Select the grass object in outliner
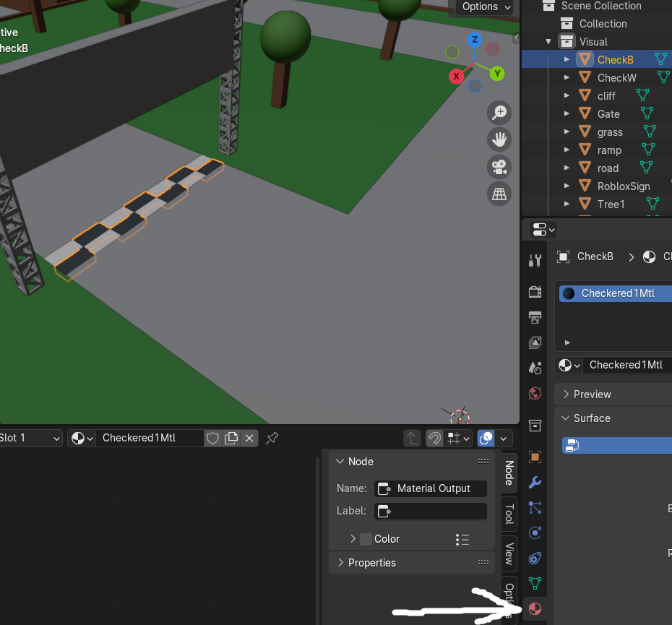Image resolution: width=672 pixels, height=625 pixels. [610, 132]
